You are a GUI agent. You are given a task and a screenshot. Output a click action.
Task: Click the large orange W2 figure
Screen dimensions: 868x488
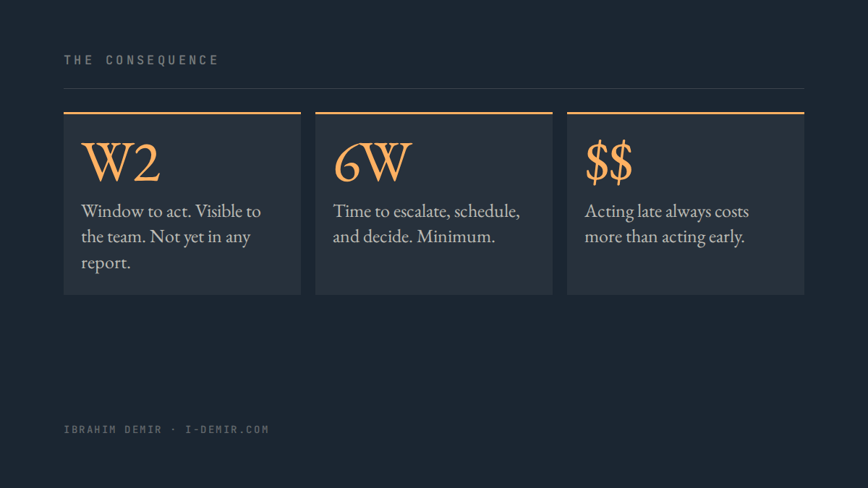[x=120, y=163]
